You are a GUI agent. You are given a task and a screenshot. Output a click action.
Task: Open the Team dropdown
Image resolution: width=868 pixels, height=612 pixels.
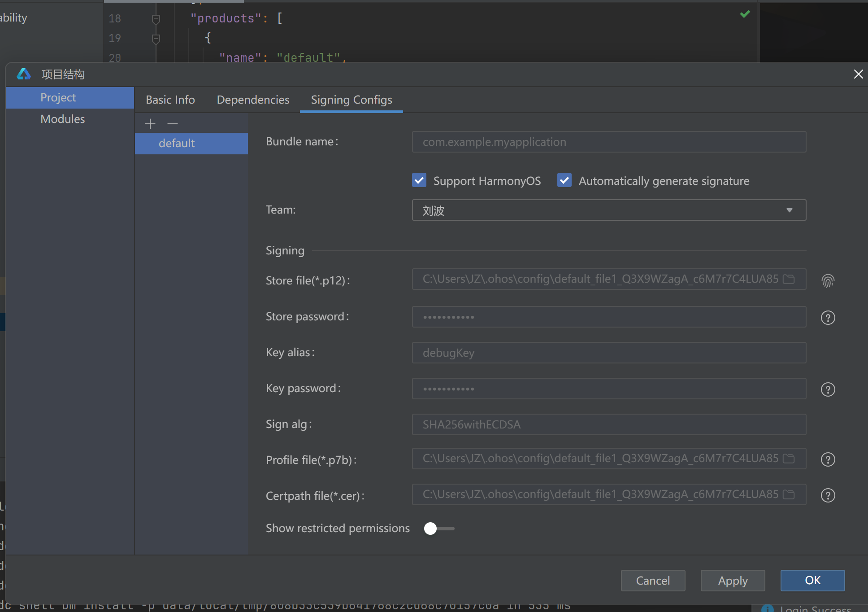(609, 210)
